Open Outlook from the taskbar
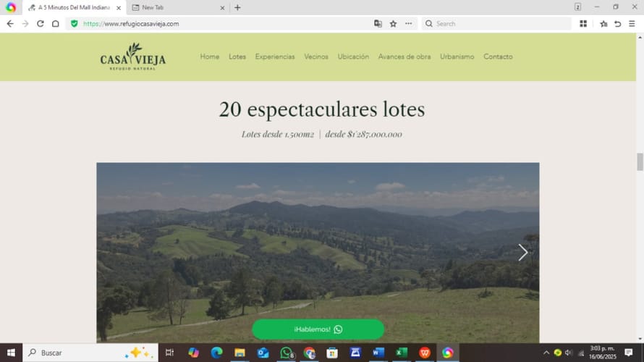Screen dimensions: 644x362 [x=263, y=353]
